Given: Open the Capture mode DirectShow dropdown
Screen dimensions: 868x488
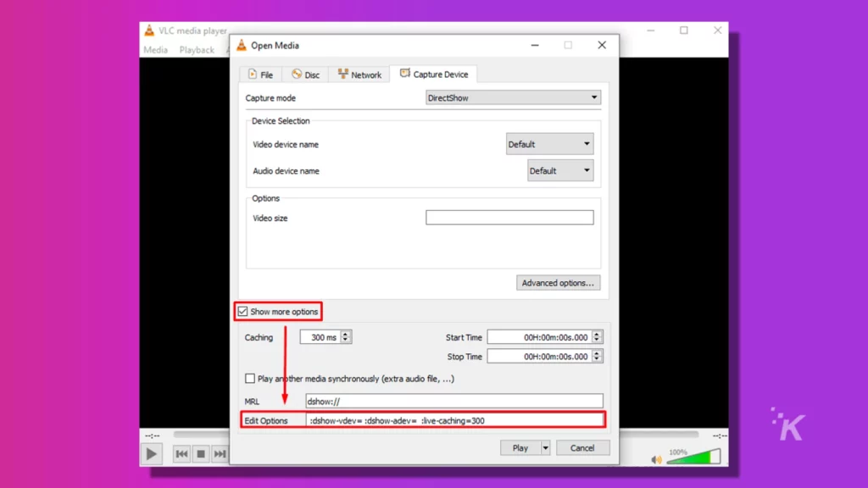Looking at the screenshot, I should point(513,98).
